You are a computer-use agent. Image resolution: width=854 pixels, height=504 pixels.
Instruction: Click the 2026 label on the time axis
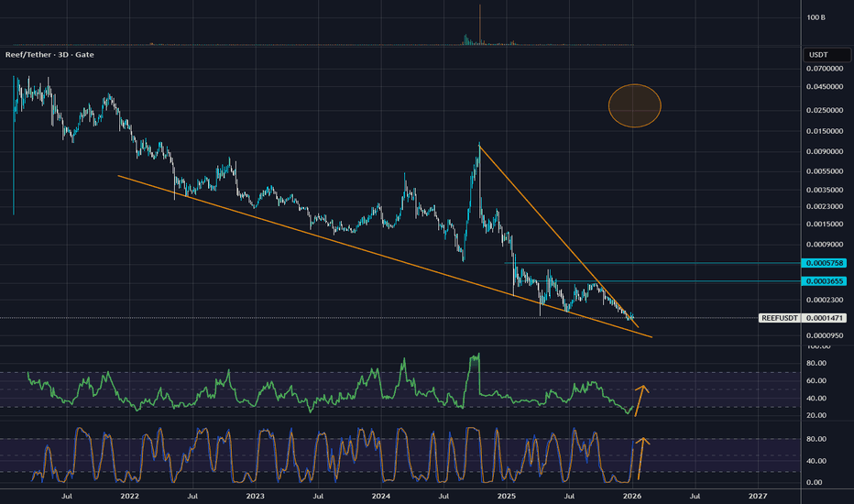point(631,496)
